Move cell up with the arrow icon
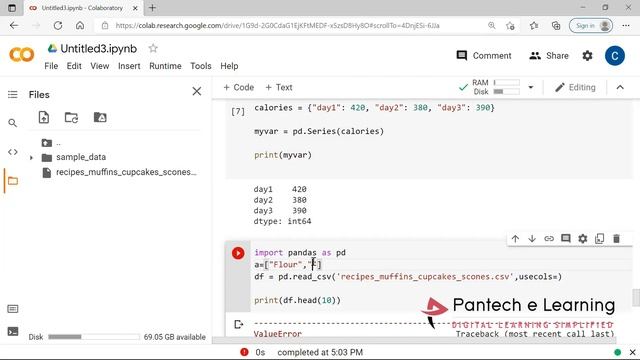640x360 pixels. 515,239
